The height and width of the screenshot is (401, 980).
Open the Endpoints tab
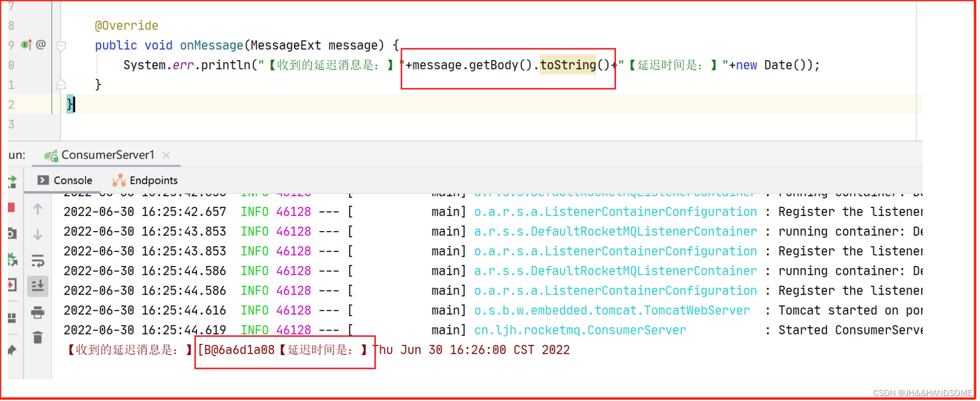145,180
